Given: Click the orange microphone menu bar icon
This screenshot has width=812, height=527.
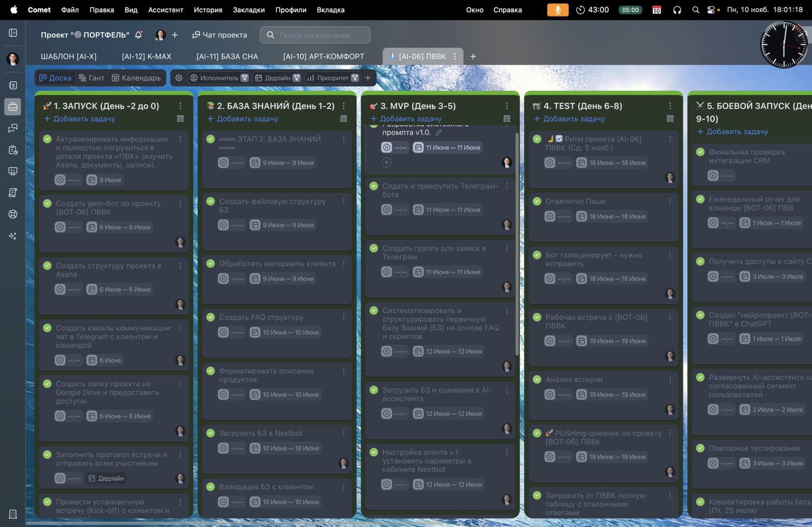Looking at the screenshot, I should [558, 10].
